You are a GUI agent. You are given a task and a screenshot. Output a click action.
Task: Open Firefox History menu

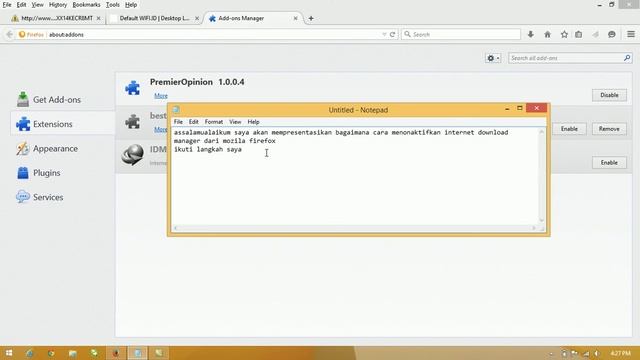click(58, 5)
